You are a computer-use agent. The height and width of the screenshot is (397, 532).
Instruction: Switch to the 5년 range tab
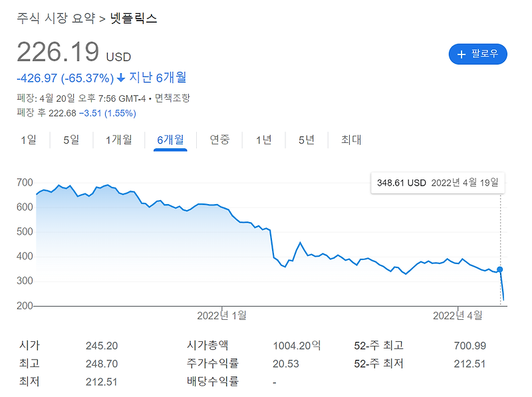[x=307, y=140]
